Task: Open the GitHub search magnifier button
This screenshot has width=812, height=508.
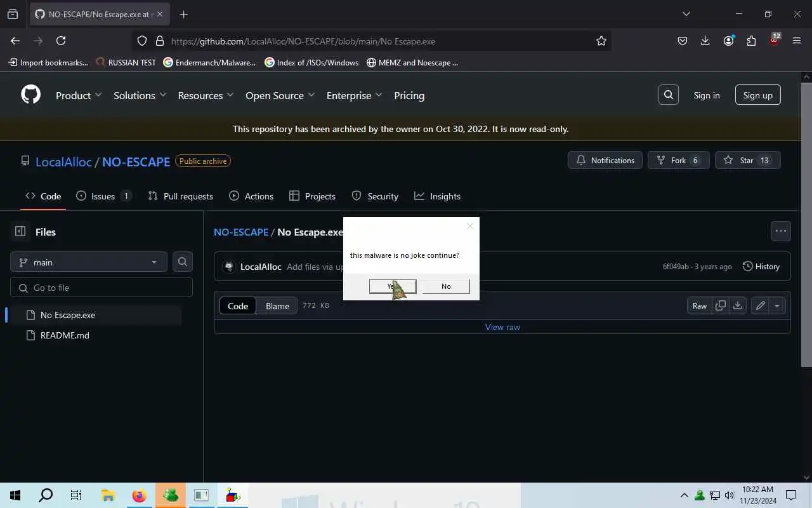Action: tap(669, 95)
